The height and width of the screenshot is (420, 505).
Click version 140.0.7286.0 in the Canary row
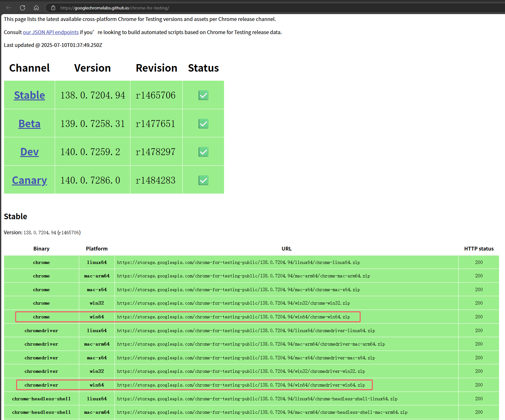90,180
